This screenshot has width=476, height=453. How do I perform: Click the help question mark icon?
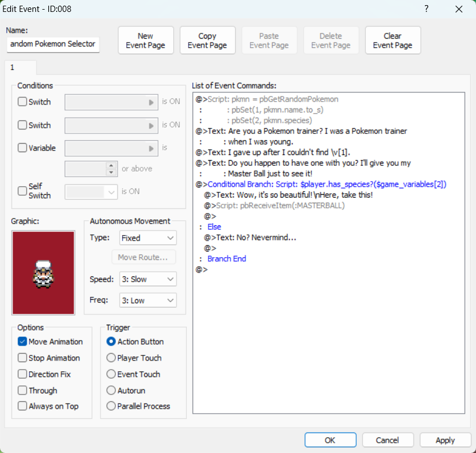click(x=426, y=9)
